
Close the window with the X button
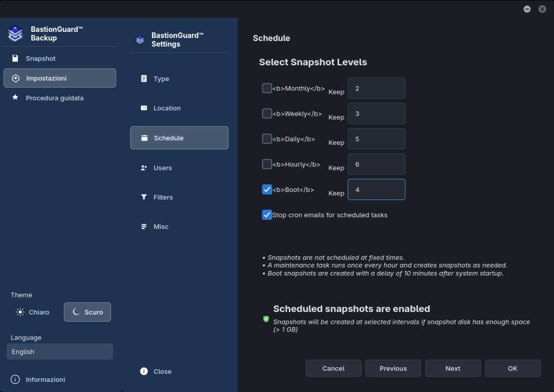pyautogui.click(x=542, y=9)
